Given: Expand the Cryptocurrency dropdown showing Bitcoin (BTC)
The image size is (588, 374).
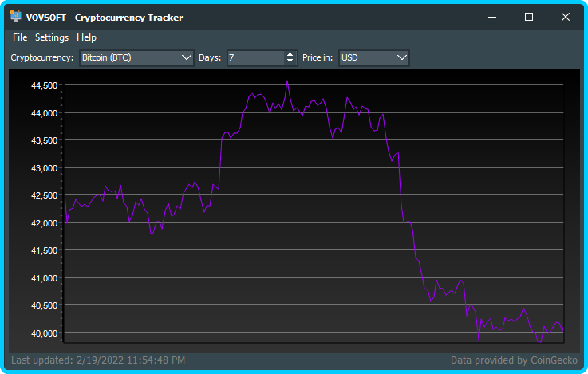Looking at the screenshot, I should coord(136,57).
